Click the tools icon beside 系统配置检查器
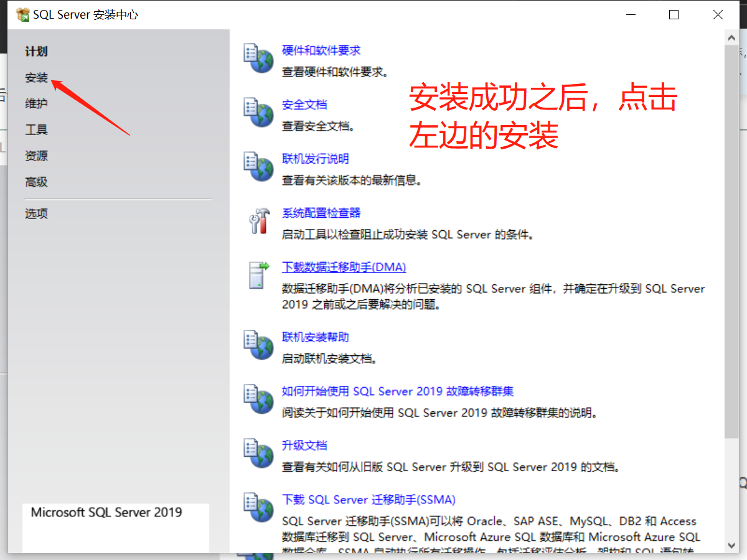The width and height of the screenshot is (747, 560). pyautogui.click(x=258, y=221)
